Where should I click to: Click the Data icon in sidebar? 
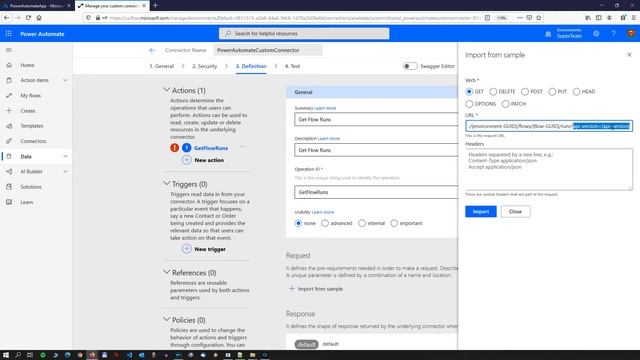pyautogui.click(x=9, y=156)
